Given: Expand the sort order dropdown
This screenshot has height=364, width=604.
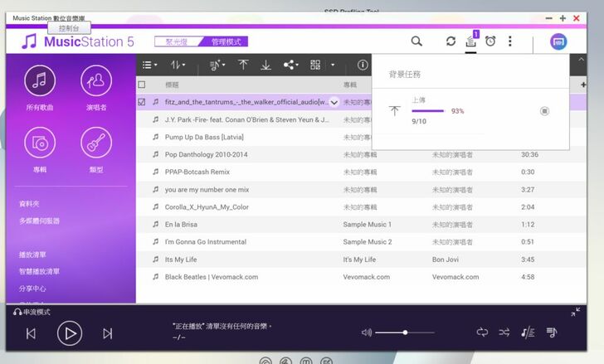Looking at the screenshot, I should point(178,65).
